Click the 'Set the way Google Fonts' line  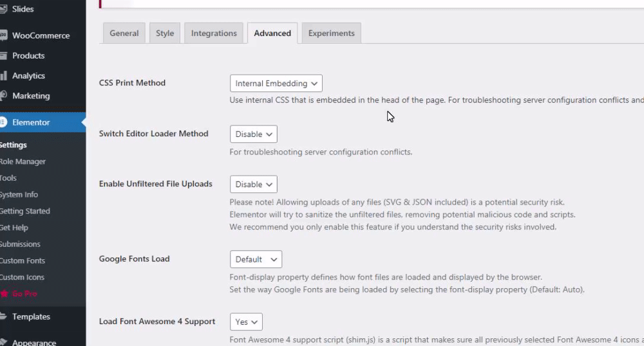tap(406, 289)
